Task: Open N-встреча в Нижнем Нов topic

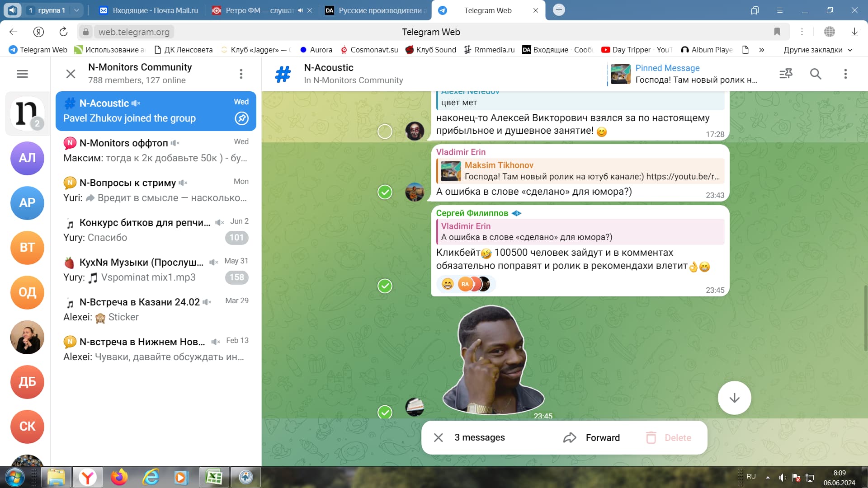Action: click(x=156, y=349)
